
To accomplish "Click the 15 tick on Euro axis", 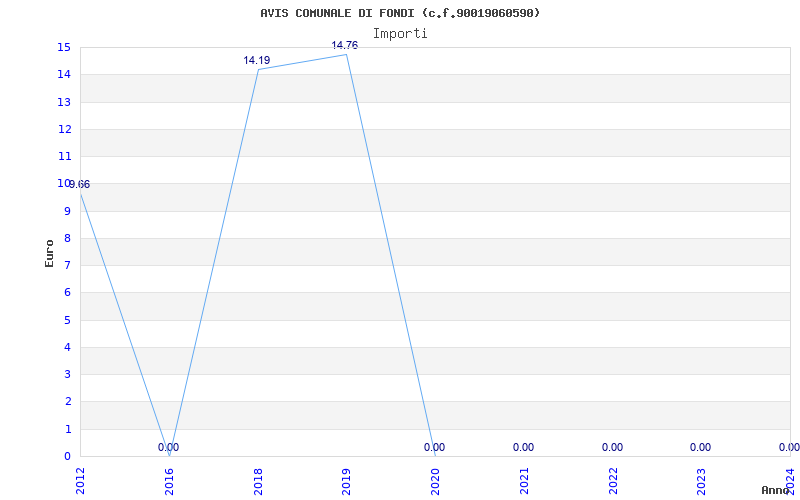I will pos(64,47).
